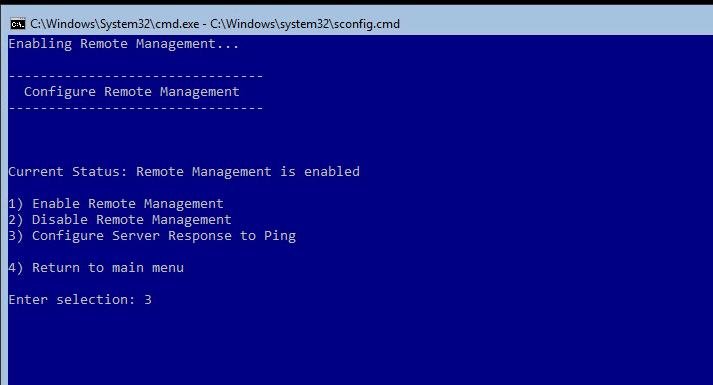This screenshot has width=713, height=385.
Task: Select option 4 Return to main menu
Action: pos(96,268)
